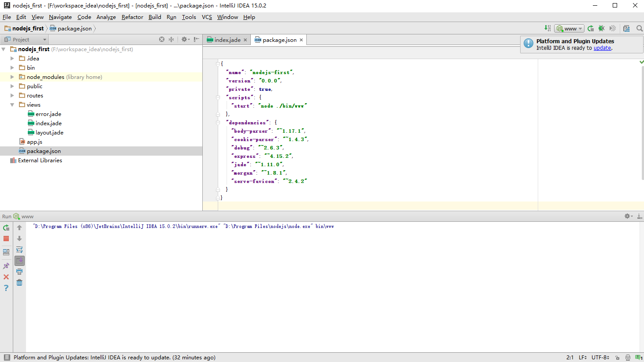The image size is (644, 362).
Task: Click the Search Everywhere magnifier icon
Action: 639,28
